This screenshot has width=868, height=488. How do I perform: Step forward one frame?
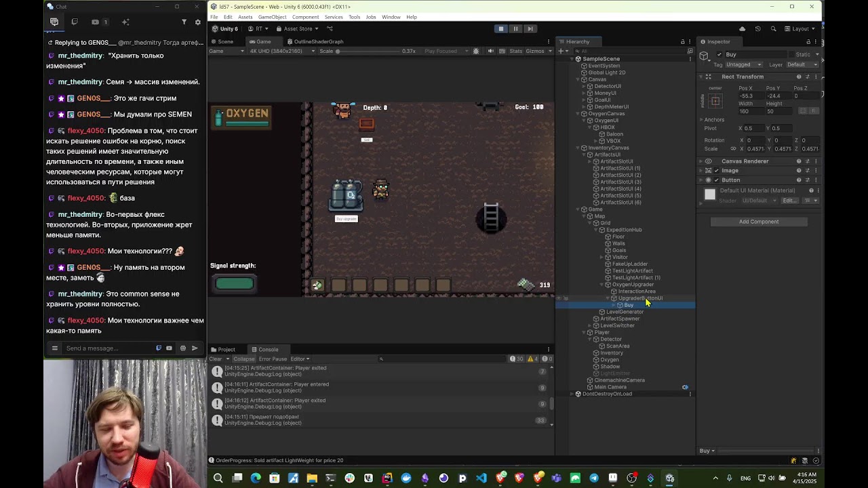pos(530,28)
